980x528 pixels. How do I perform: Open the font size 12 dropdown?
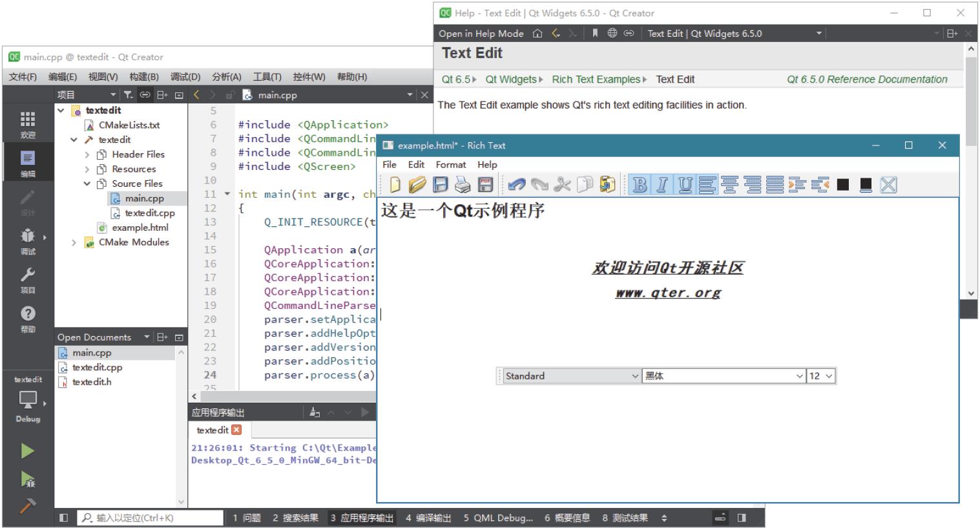(821, 376)
